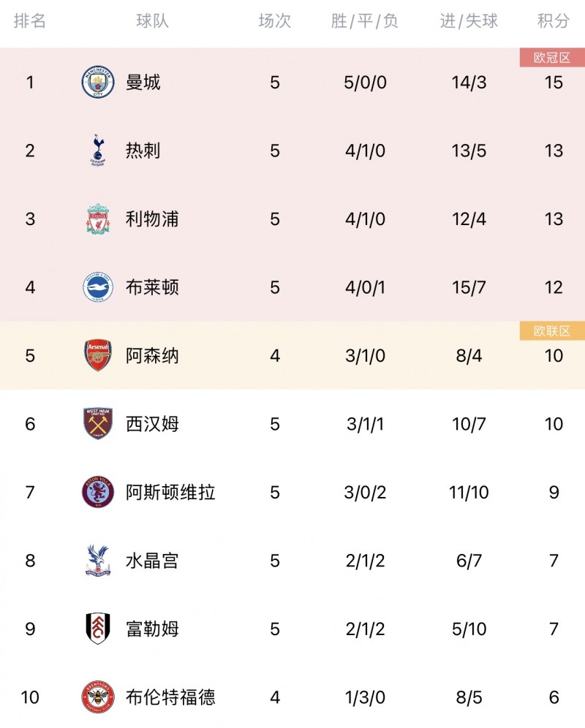Click the Aston Villa club crest
The height and width of the screenshot is (728, 585).
point(98,492)
